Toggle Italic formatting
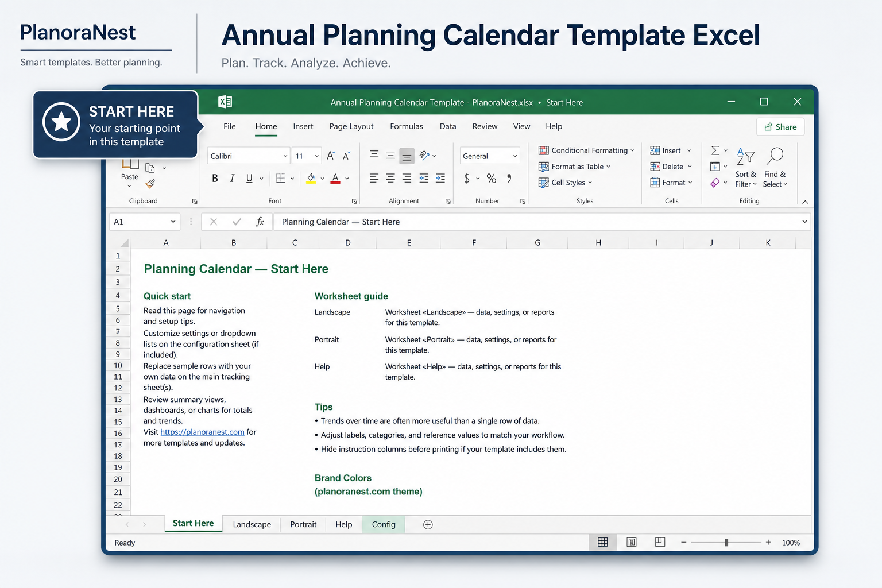This screenshot has height=588, width=882. click(x=232, y=179)
